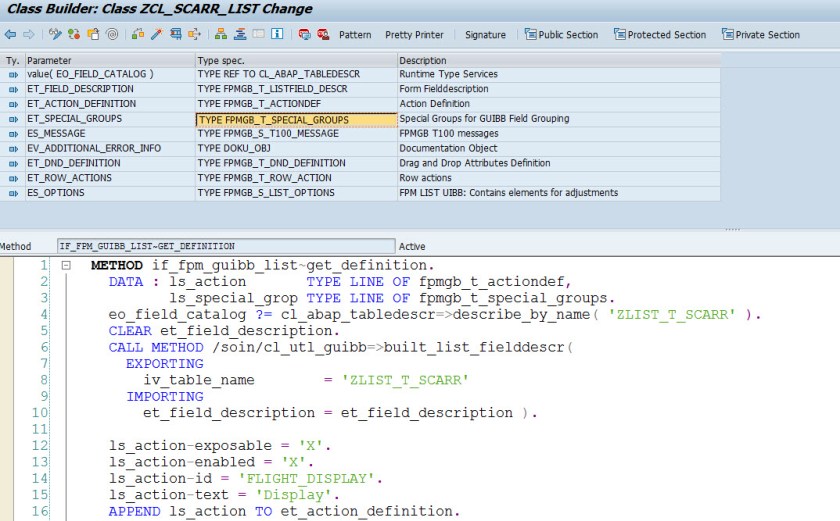
Task: Select the TYPE FPMGB_T_SPECIAL_GROUPS highlighted cell
Action: click(296, 119)
